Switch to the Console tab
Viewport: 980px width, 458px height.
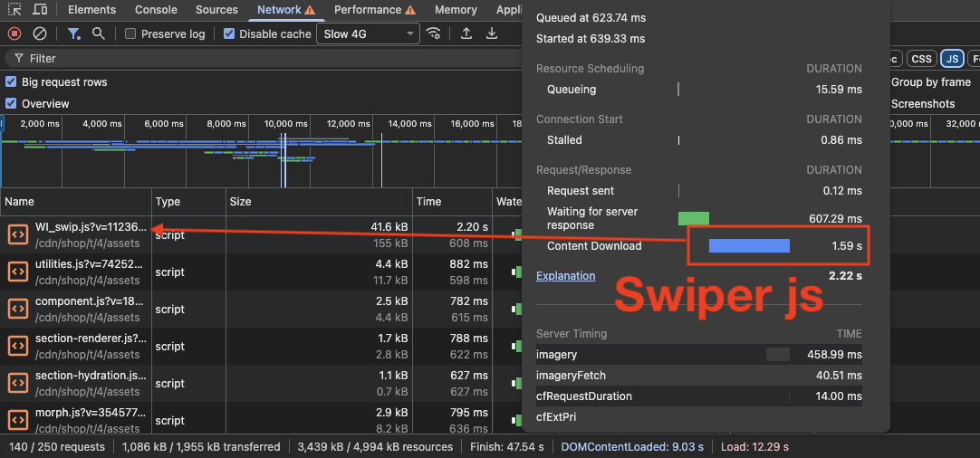click(156, 10)
